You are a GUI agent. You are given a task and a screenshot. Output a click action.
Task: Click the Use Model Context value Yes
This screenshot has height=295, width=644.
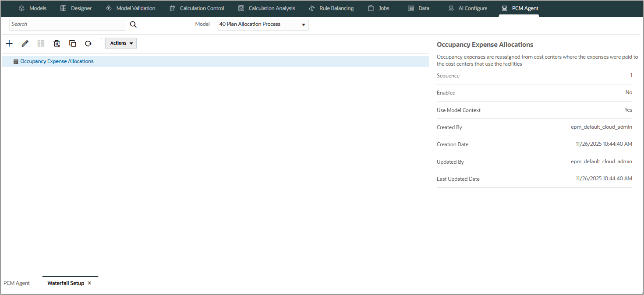628,110
